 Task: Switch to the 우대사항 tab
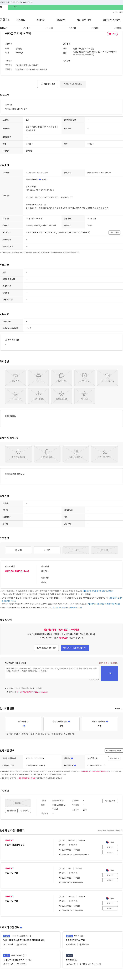tap(49, 28)
